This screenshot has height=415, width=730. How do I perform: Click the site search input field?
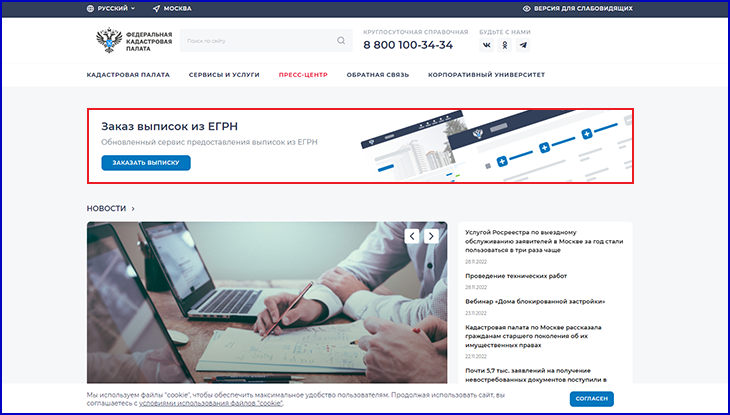(x=258, y=41)
